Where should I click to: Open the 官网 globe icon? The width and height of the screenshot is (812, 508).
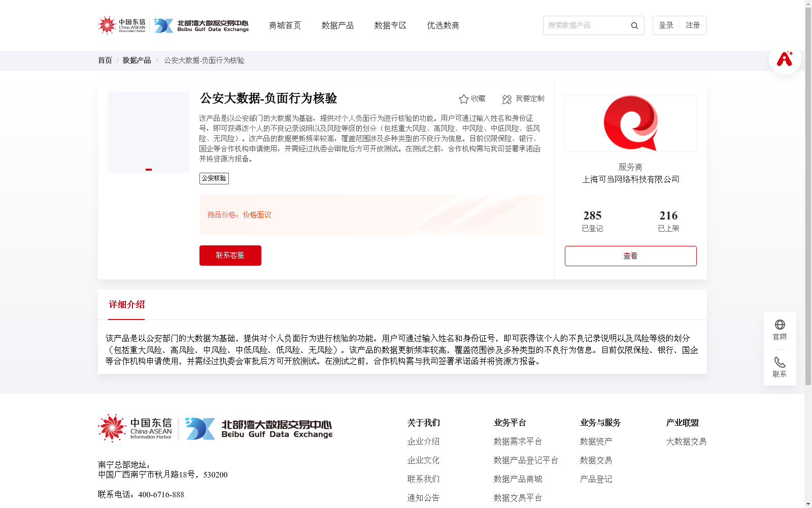pyautogui.click(x=780, y=325)
